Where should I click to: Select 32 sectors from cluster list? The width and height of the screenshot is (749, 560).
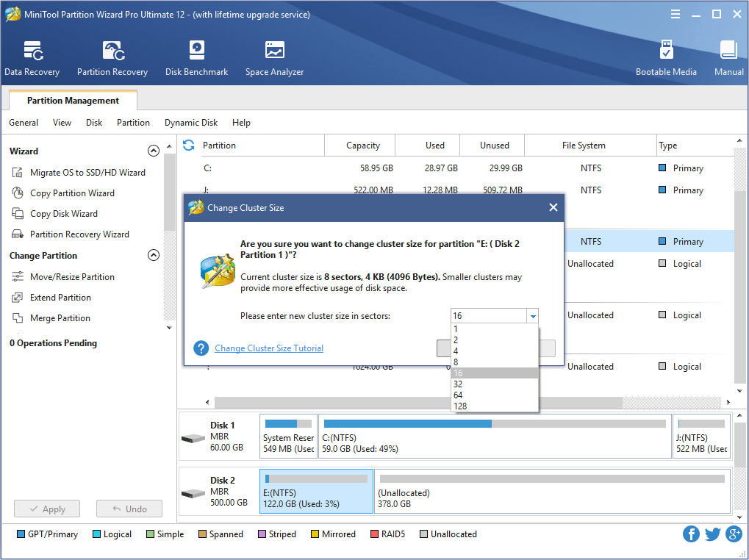pos(495,384)
